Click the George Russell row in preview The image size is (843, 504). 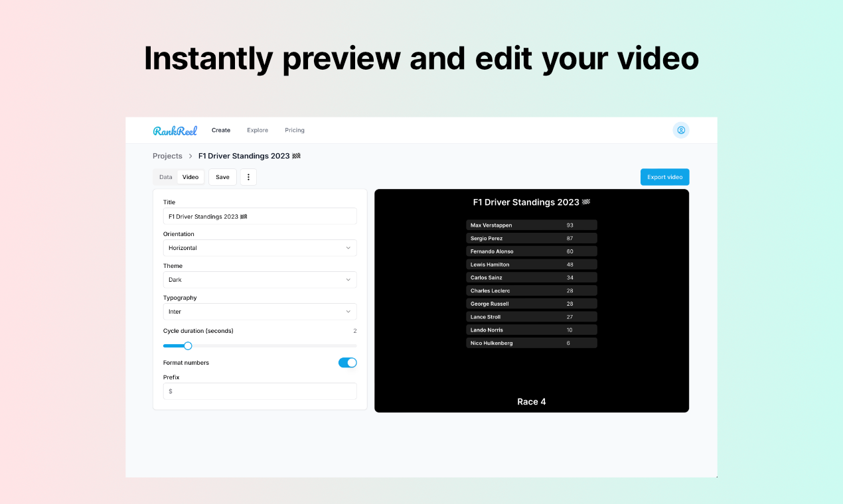coord(532,304)
